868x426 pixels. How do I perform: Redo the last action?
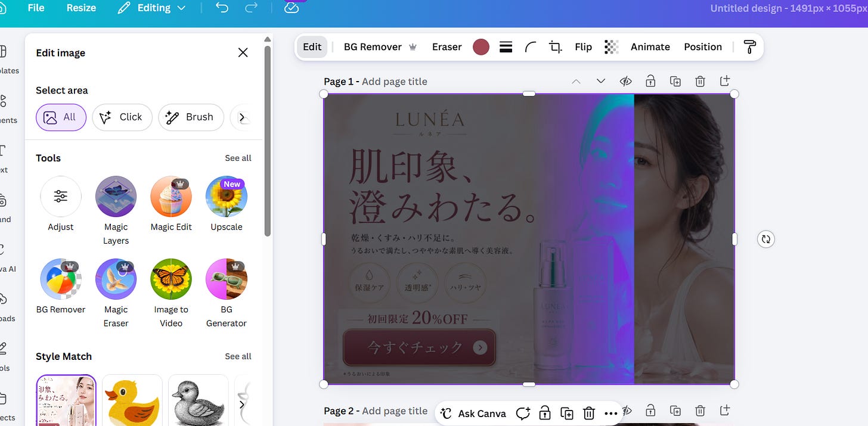pyautogui.click(x=252, y=8)
